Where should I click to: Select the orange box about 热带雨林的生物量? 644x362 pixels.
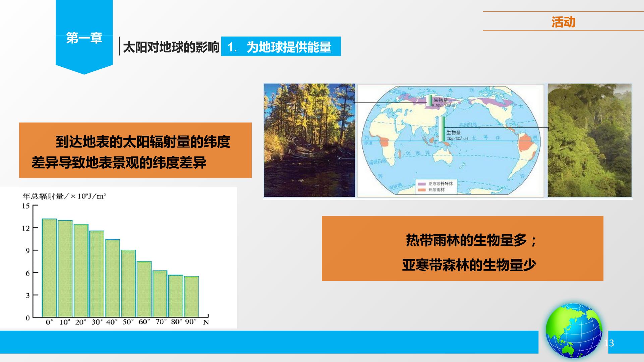462,248
